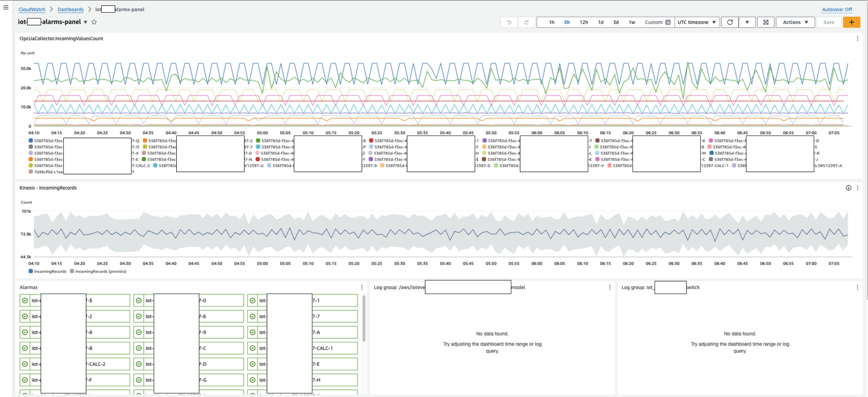Click the undo arrow button
Screen dimensions: 868x397
pos(509,22)
